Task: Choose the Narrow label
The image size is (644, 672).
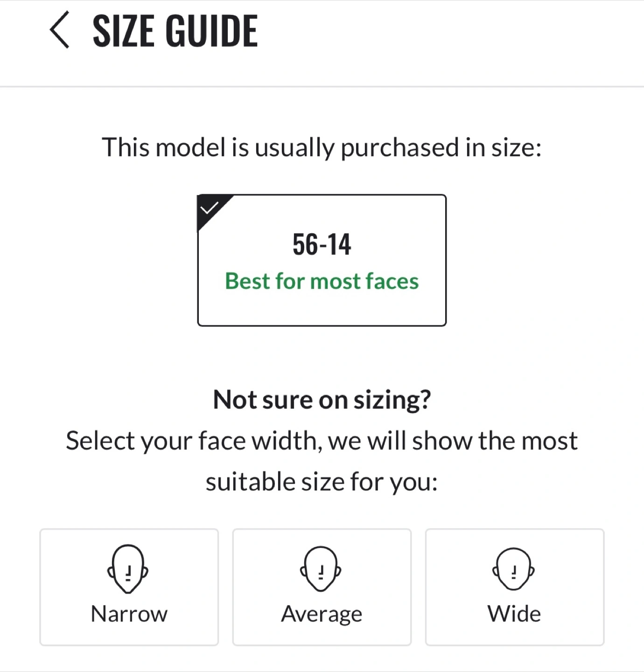Action: (129, 614)
